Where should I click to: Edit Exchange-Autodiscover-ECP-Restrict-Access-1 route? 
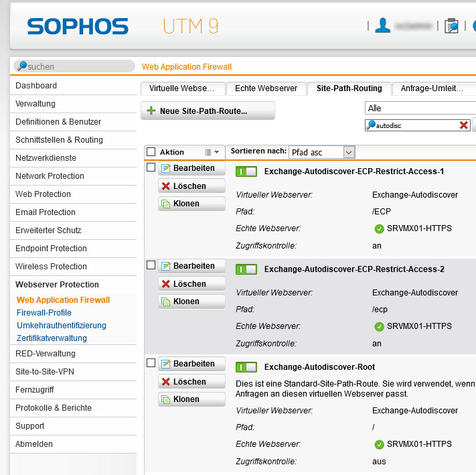(x=191, y=168)
